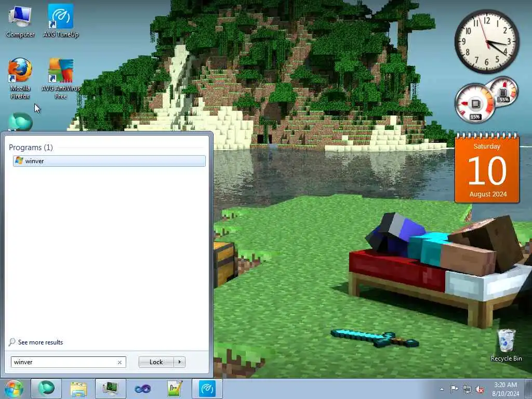Run the winver program result

point(109,161)
